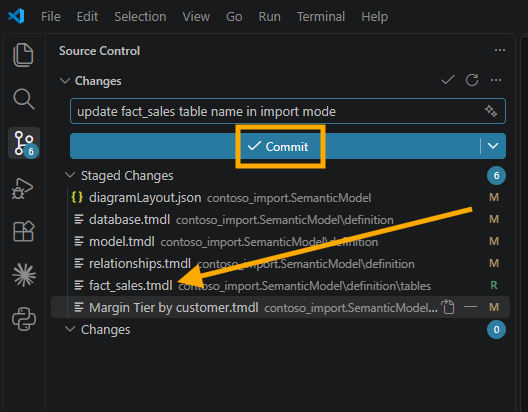Screen dimensions: 528x412
Task: Click the M status for Margin Tier by customer.tmdl
Action: tap(494, 307)
